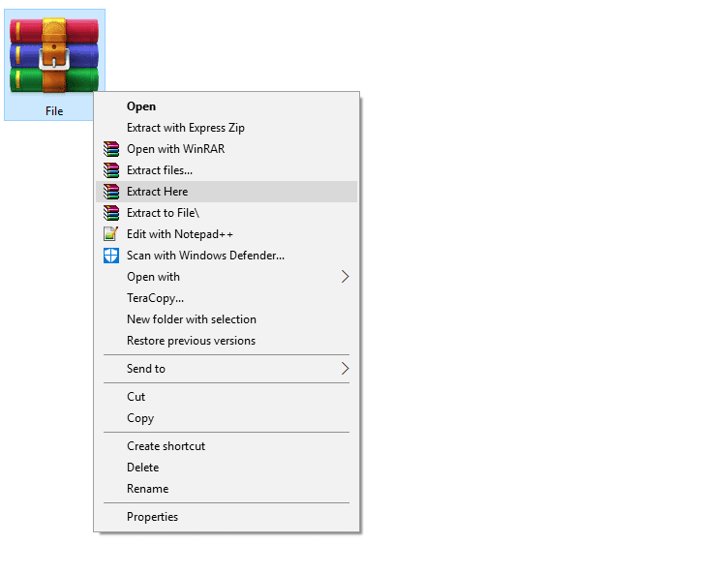Screen dimensions: 728x574
Task: Open the Open with menu entry
Action: 227,277
